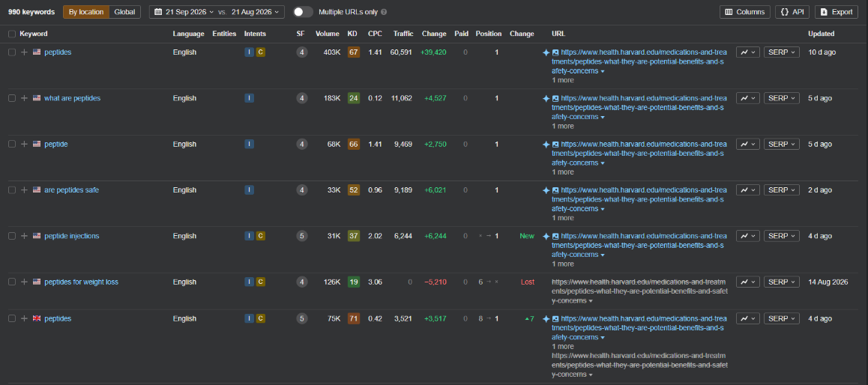Open 'are peptides safe' keyword link
The height and width of the screenshot is (385, 868).
(x=71, y=190)
